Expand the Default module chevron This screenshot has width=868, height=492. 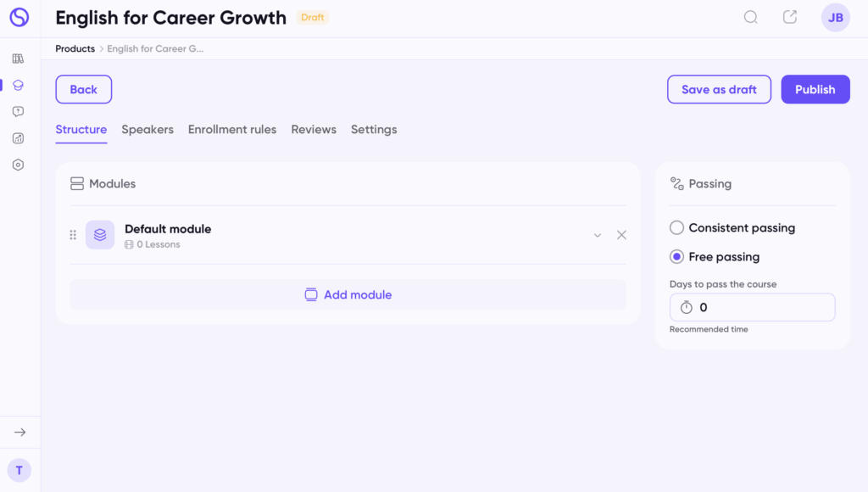598,235
